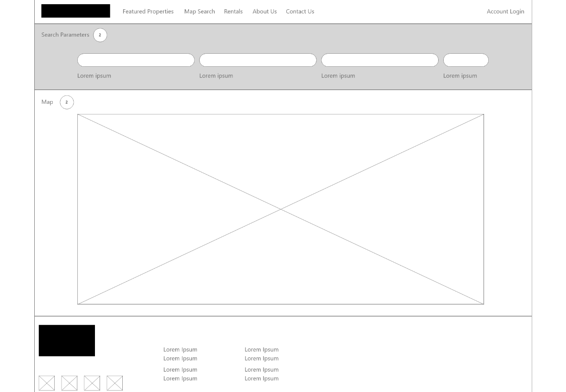Image resolution: width=566 pixels, height=392 pixels.
Task: Open the About Us page
Action: [264, 12]
